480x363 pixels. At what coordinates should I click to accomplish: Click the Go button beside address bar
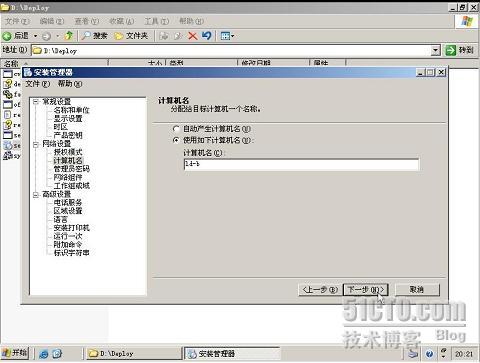point(460,50)
